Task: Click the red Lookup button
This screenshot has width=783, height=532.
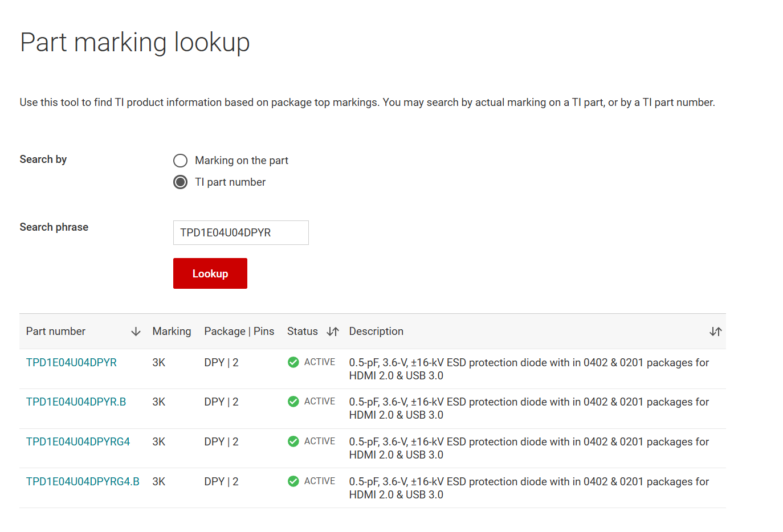Action: point(210,273)
